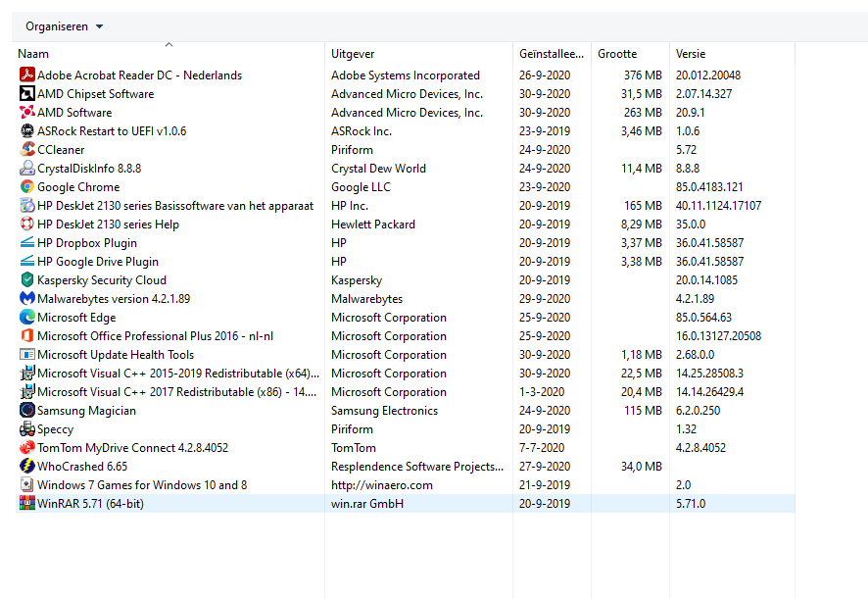This screenshot has height=599, width=868.
Task: Click the CCleaner icon
Action: (27, 150)
